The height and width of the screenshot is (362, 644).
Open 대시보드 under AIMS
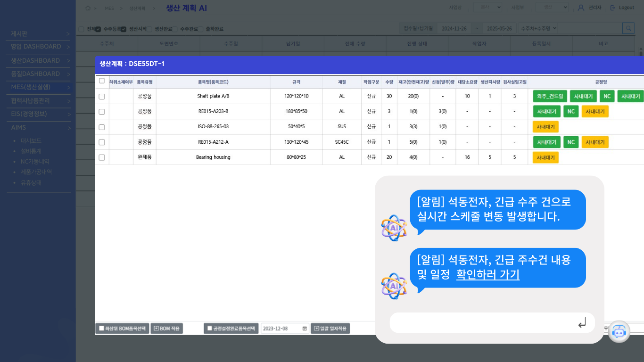(x=31, y=141)
